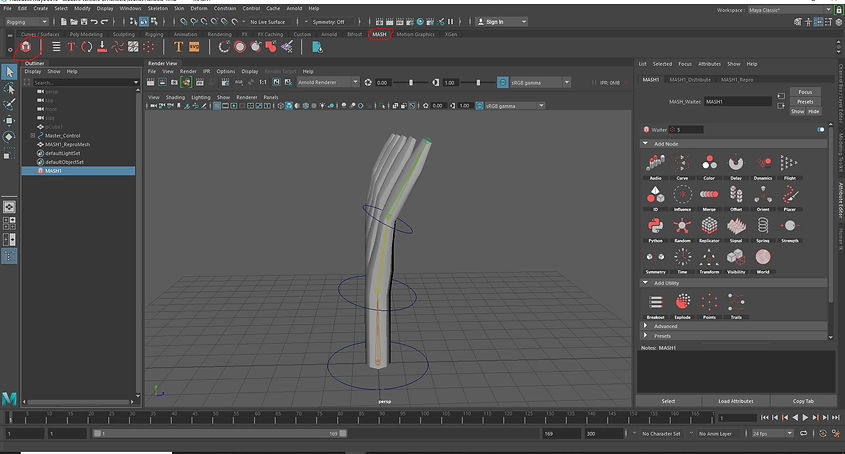This screenshot has height=454, width=845.
Task: Select the arrow selection tool in toolbox
Action: pos(9,72)
